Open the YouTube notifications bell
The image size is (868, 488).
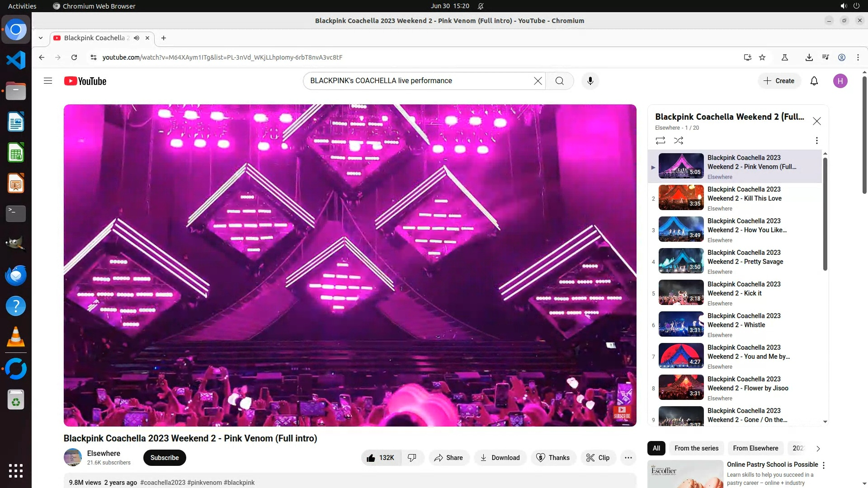point(814,81)
